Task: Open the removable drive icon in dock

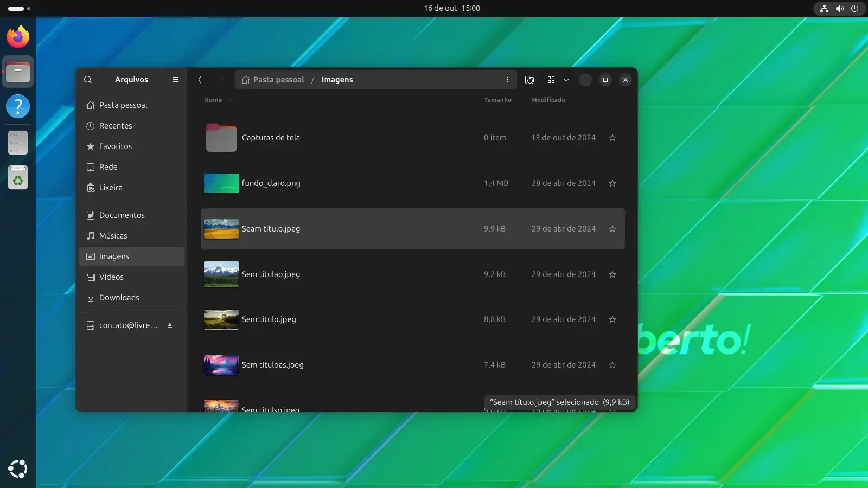Action: (x=18, y=143)
